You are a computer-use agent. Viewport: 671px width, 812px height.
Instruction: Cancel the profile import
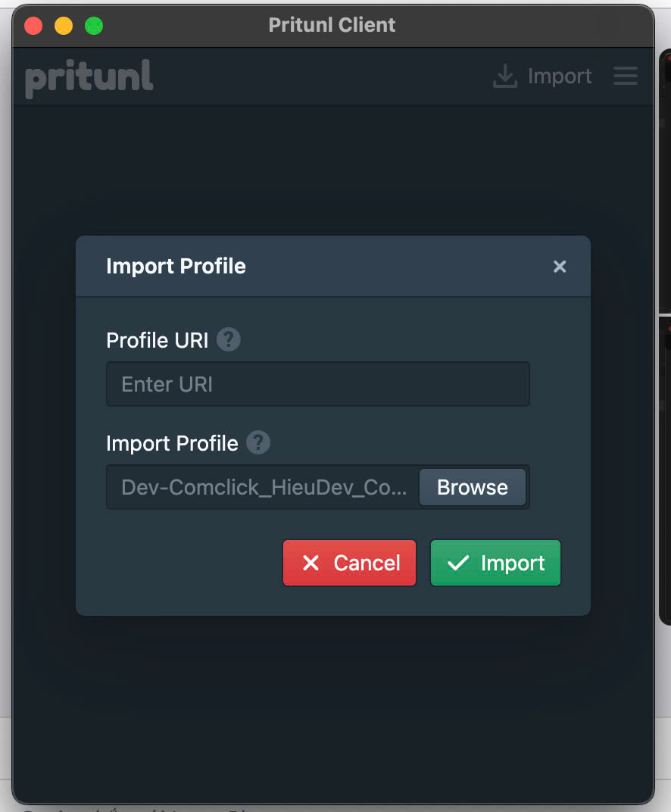pos(349,563)
